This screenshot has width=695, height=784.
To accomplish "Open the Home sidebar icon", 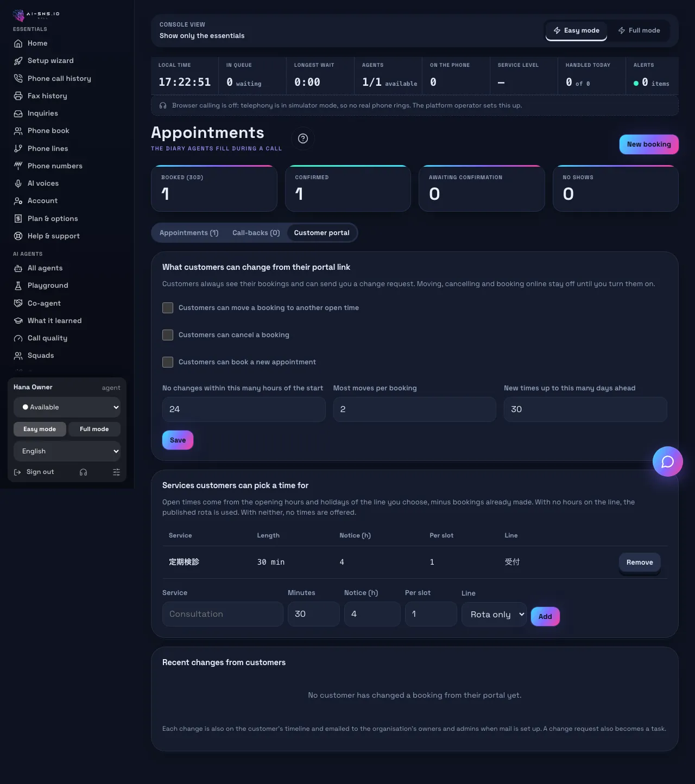I will coord(18,43).
